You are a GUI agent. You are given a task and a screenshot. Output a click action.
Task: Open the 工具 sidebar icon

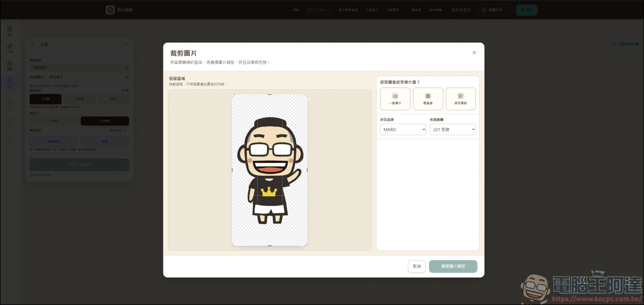tap(10, 48)
